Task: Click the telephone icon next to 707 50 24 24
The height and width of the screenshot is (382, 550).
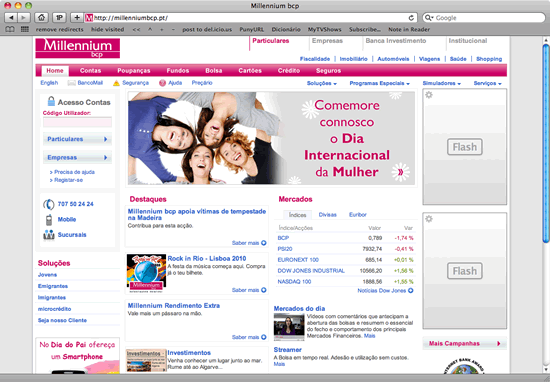Action: pos(48,204)
